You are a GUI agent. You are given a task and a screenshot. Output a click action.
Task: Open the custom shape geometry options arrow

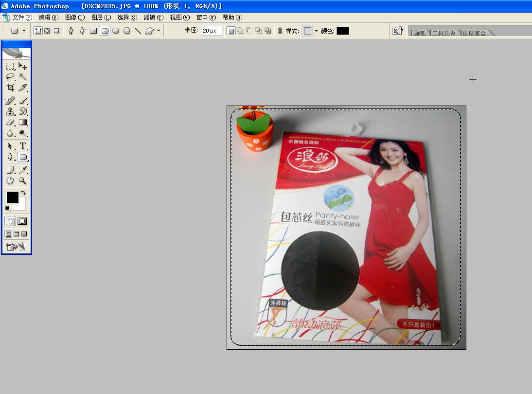[159, 31]
